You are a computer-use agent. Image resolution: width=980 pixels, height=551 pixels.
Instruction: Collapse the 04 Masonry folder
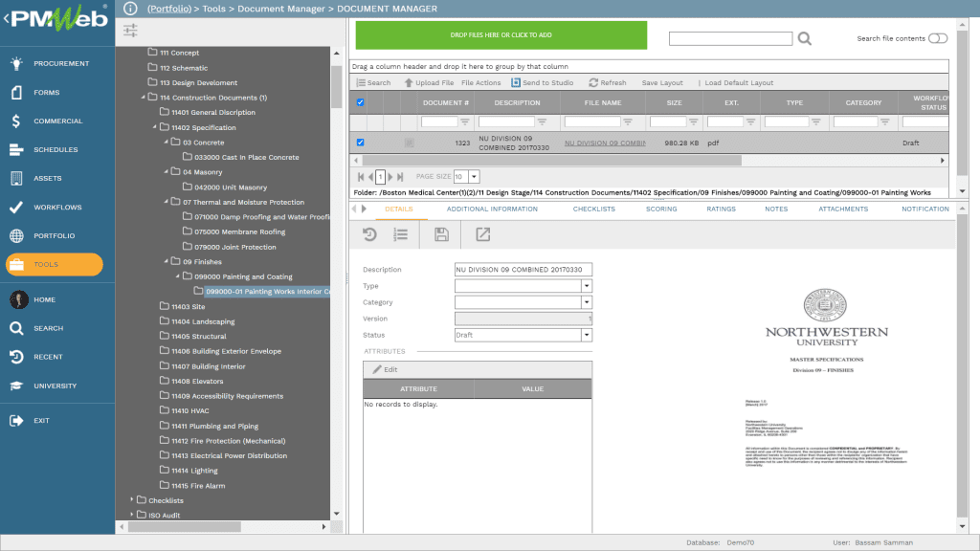[167, 171]
